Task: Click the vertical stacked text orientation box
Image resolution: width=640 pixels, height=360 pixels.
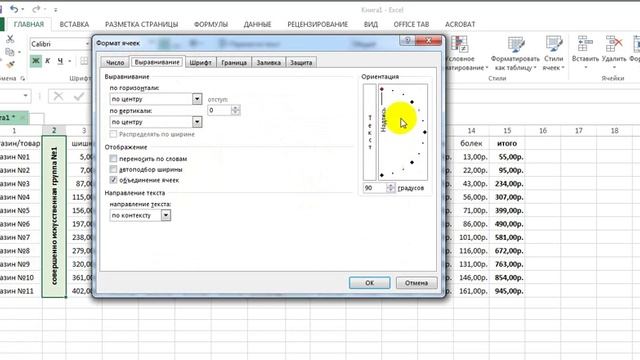Action: point(369,132)
